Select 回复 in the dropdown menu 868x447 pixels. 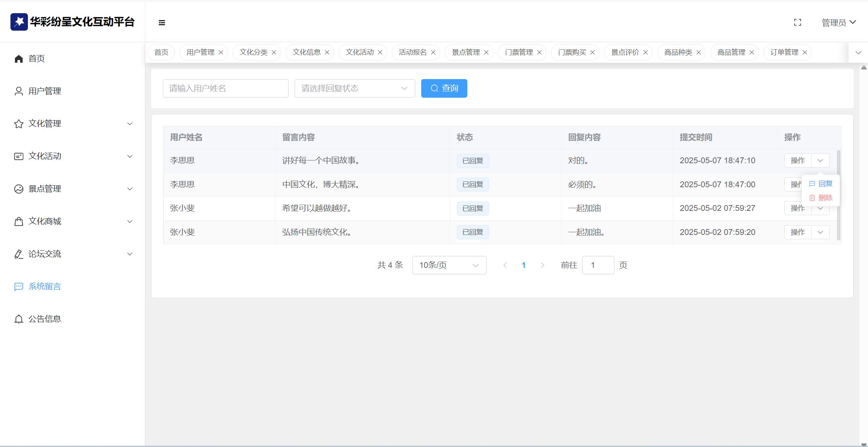tap(821, 184)
